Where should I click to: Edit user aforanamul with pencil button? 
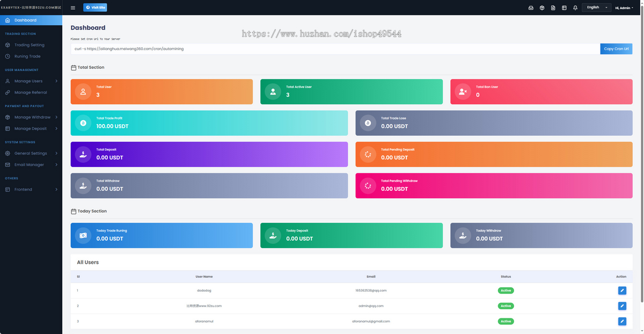622,321
